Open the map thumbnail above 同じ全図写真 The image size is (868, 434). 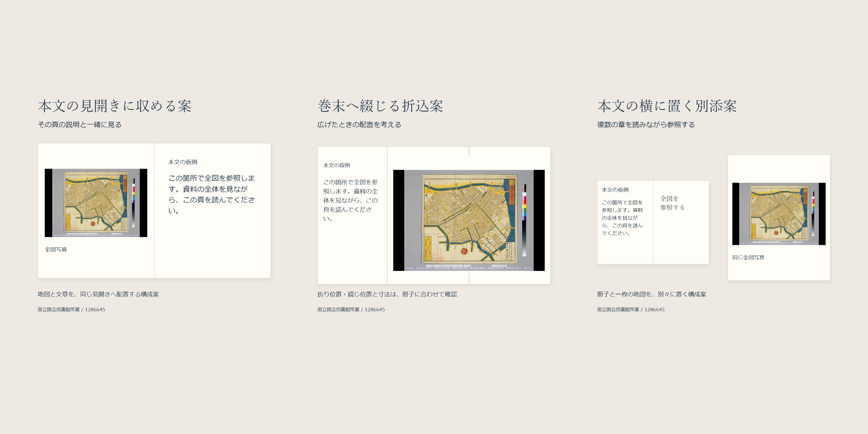[779, 214]
